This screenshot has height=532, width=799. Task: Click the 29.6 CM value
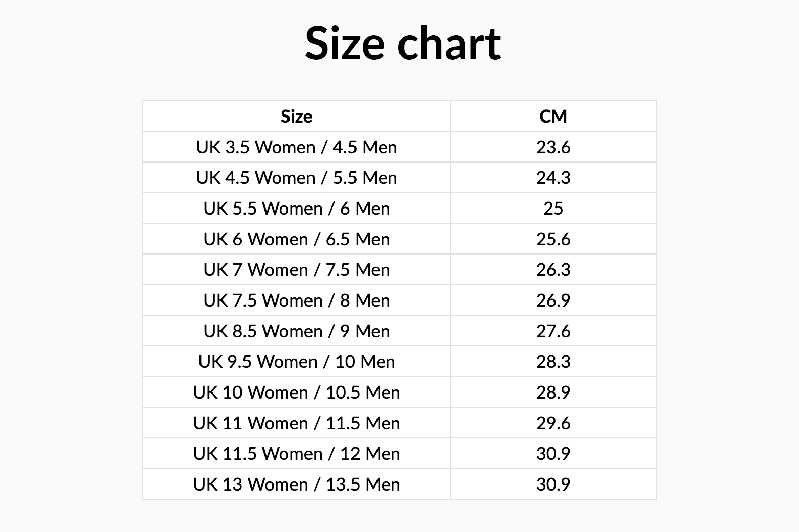point(553,423)
